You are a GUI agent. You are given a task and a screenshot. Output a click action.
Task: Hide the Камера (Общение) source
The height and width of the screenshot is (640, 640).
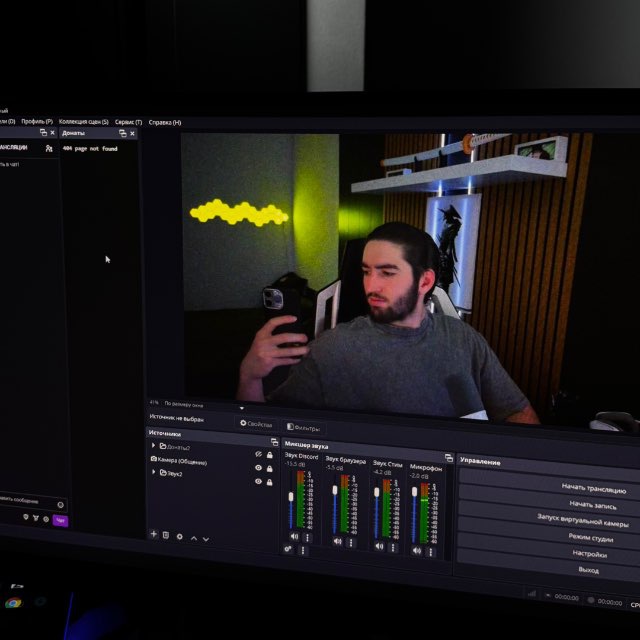coord(258,468)
